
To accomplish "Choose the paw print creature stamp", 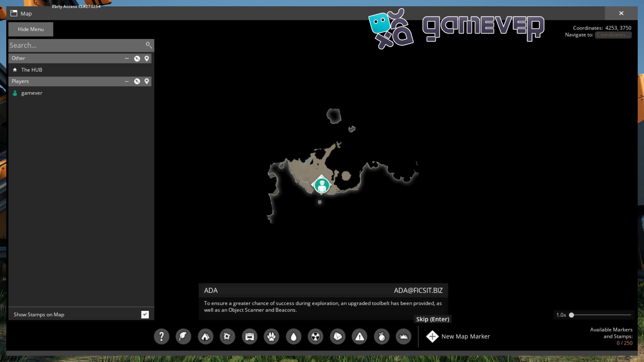I will [x=272, y=336].
